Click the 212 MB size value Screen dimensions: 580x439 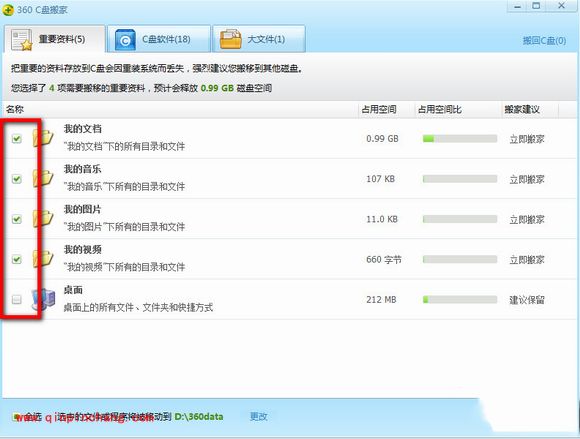(x=381, y=300)
